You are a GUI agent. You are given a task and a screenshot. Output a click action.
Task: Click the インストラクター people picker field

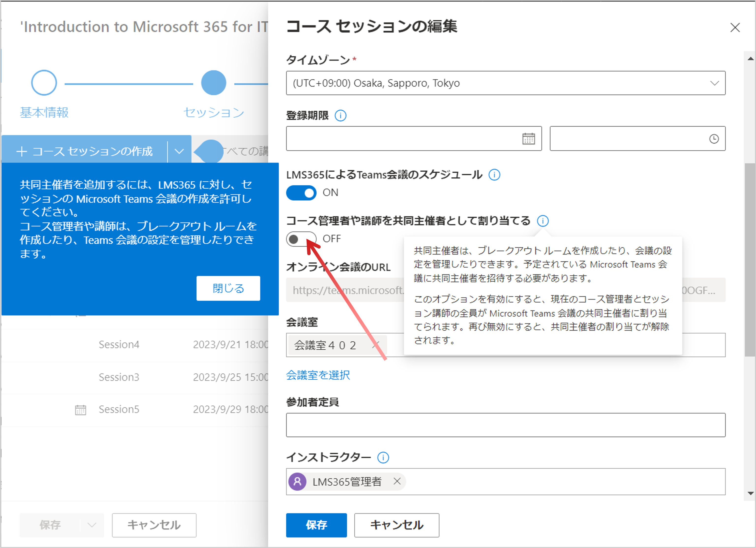click(505, 482)
